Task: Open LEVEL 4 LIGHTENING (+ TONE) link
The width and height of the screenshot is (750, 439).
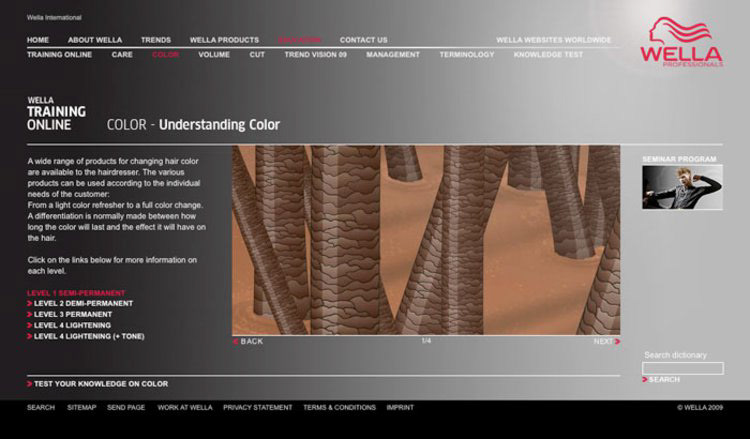Action: (x=86, y=336)
